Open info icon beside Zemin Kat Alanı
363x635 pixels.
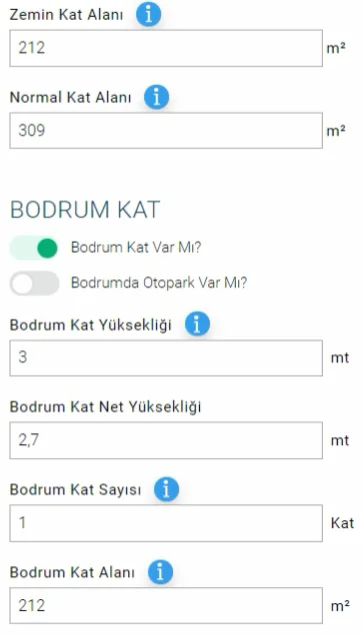pos(148,14)
